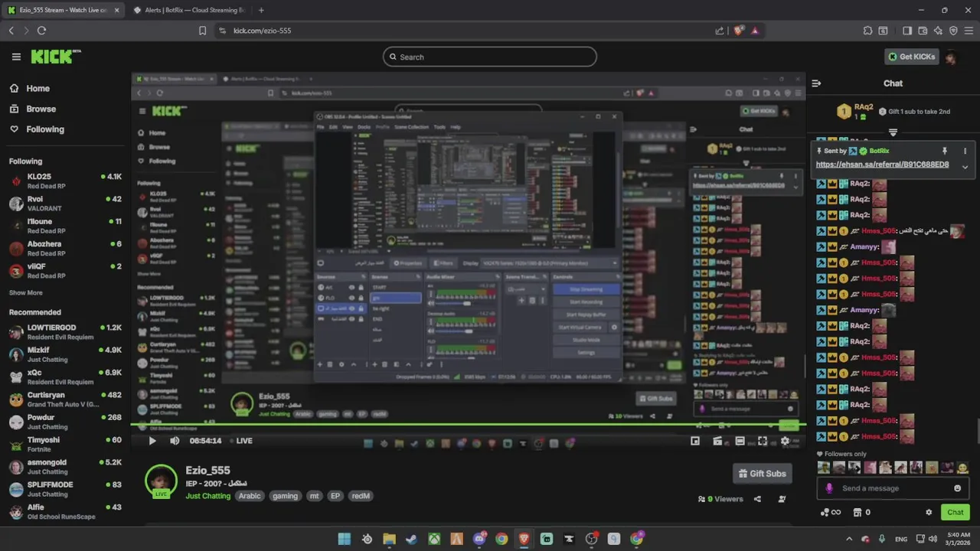Open viiQF followed channel
The width and height of the screenshot is (980, 551).
click(64, 270)
